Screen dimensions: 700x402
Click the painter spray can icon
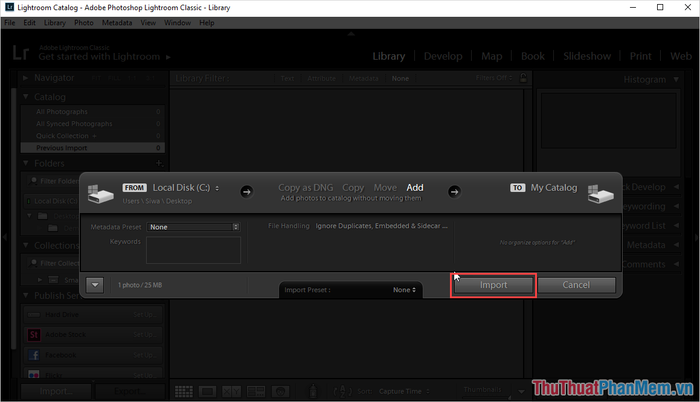[x=313, y=391]
